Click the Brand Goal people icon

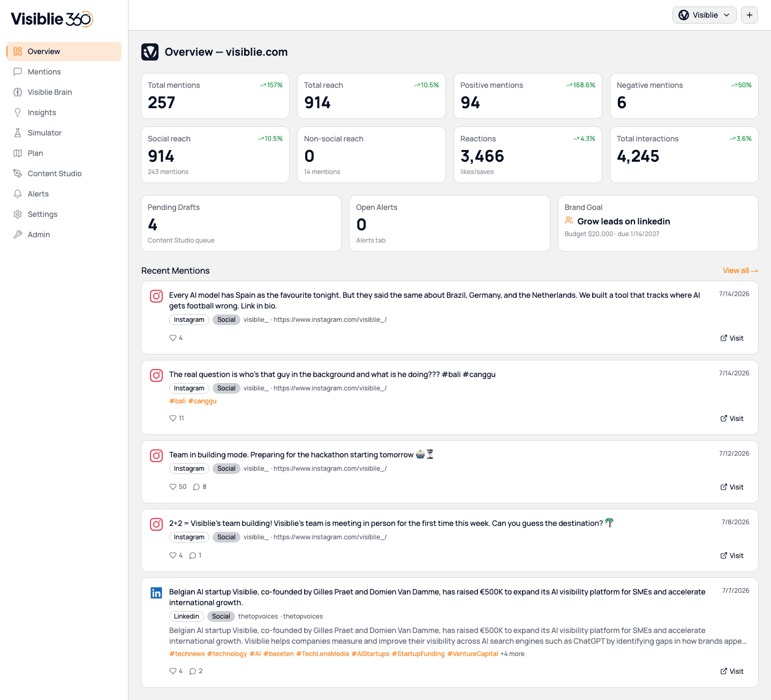569,221
